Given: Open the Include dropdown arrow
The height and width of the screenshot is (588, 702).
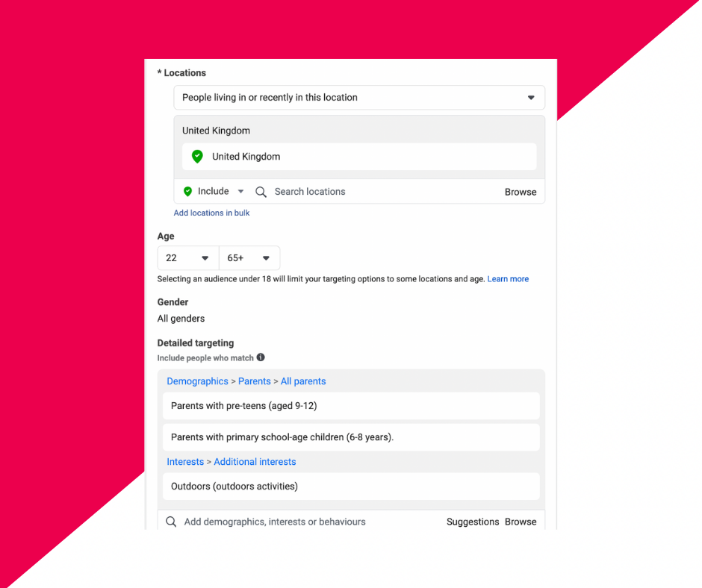Looking at the screenshot, I should tap(240, 192).
